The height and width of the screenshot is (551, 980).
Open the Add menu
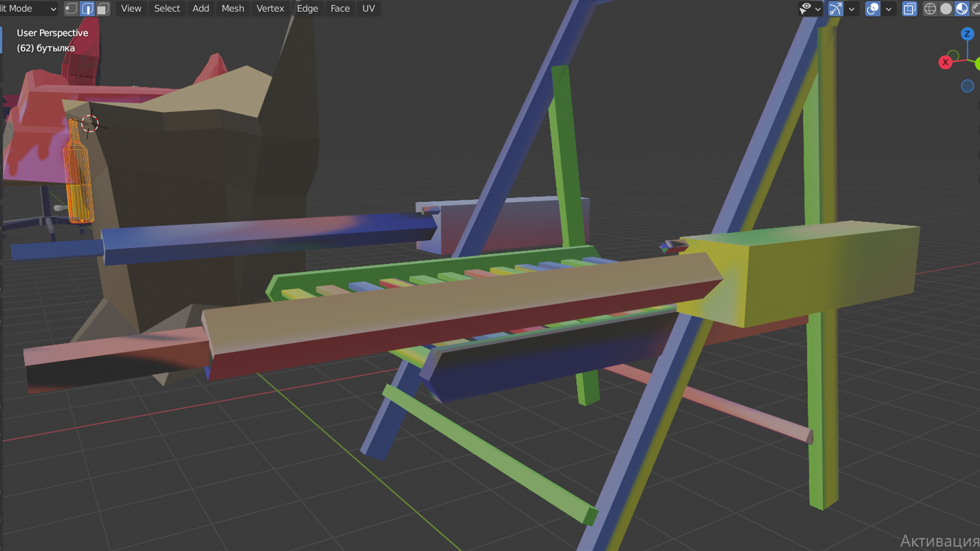201,9
